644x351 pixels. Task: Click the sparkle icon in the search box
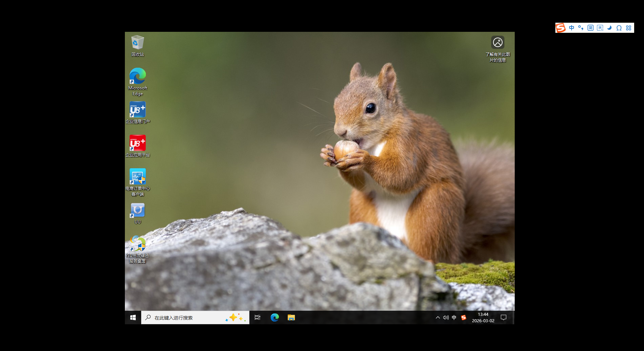tap(236, 317)
